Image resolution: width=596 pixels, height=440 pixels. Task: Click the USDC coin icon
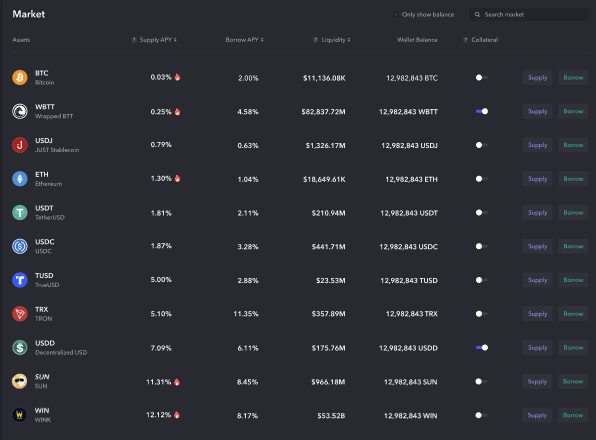click(x=20, y=246)
